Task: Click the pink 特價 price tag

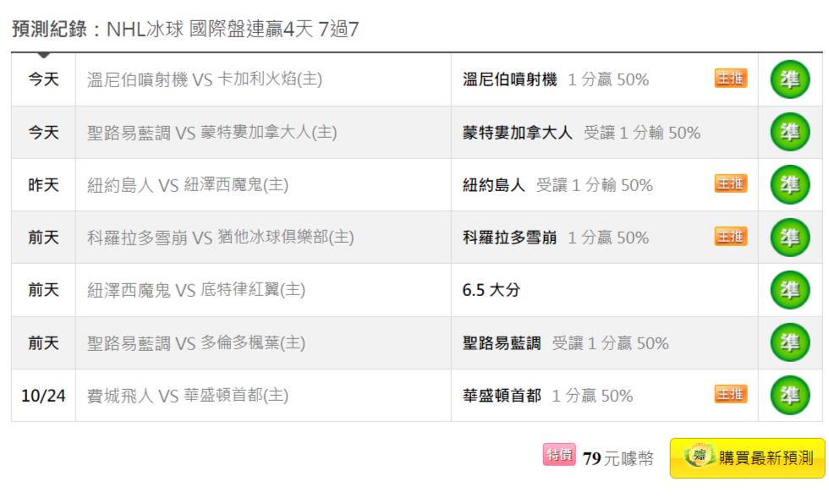Action: point(559,455)
